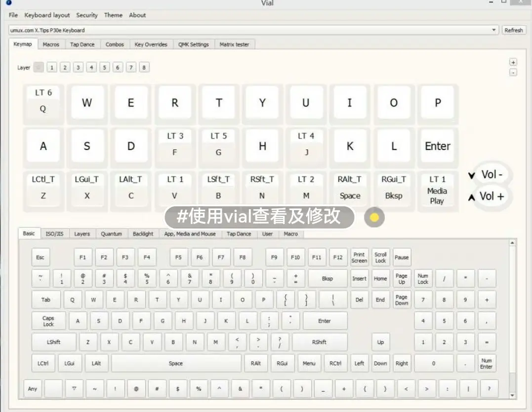Click the Any keycode button
Screen dimensions: 532x412
33,389
